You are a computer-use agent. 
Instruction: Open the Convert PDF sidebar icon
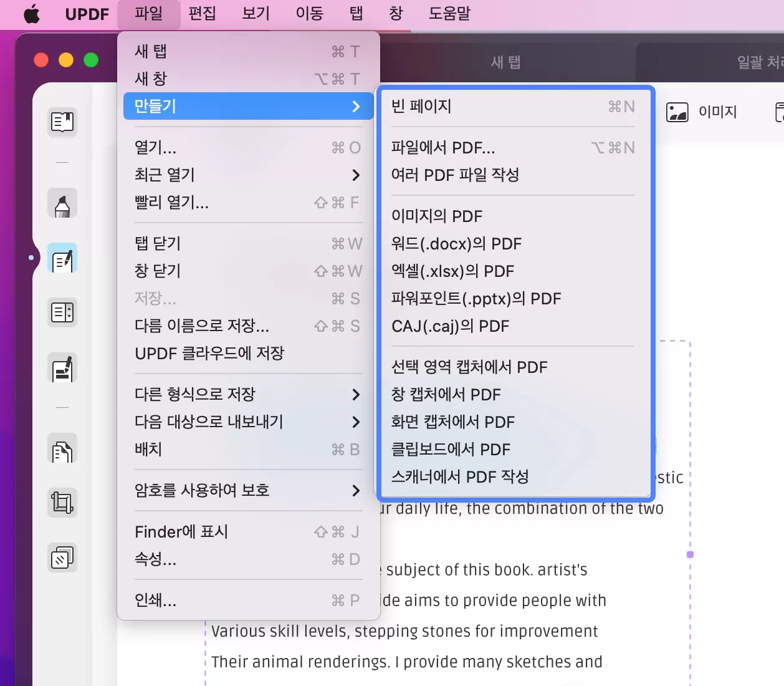62,448
